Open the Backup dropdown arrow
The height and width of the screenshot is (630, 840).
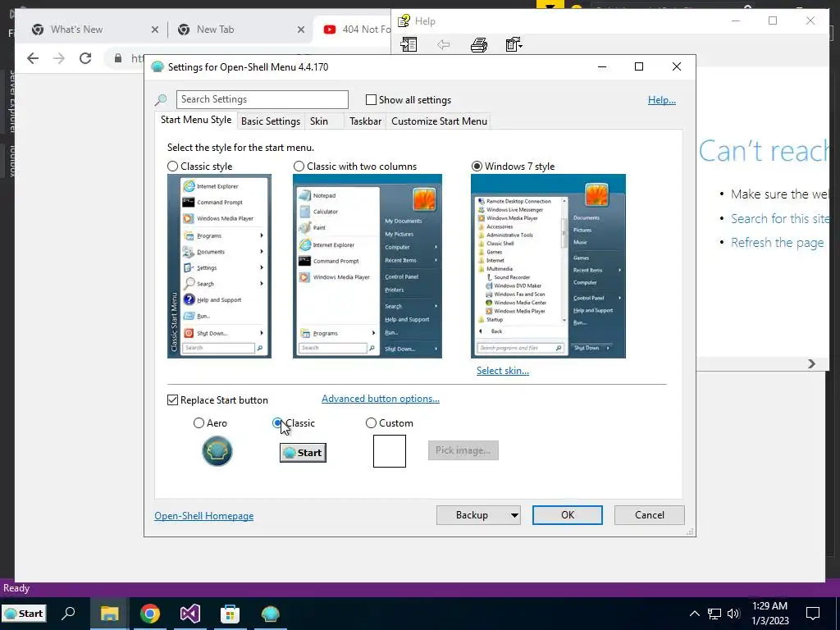pyautogui.click(x=514, y=515)
